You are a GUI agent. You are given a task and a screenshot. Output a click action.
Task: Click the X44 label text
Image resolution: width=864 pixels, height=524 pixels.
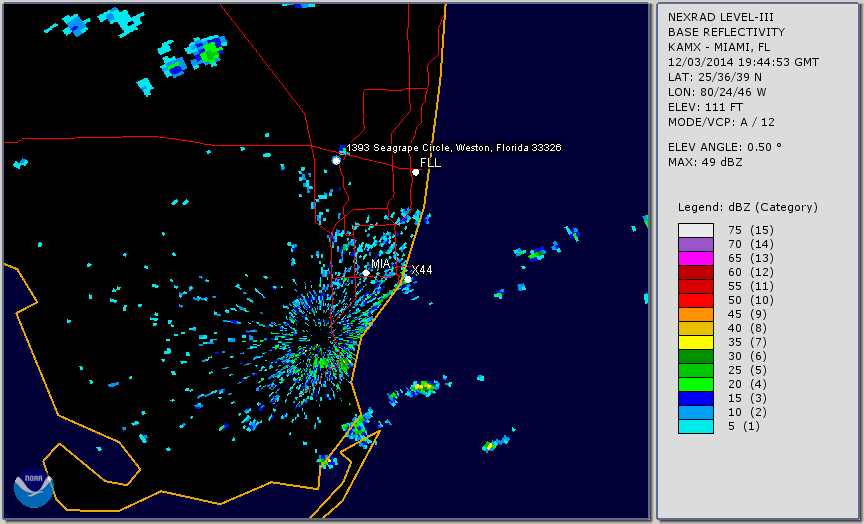[422, 269]
